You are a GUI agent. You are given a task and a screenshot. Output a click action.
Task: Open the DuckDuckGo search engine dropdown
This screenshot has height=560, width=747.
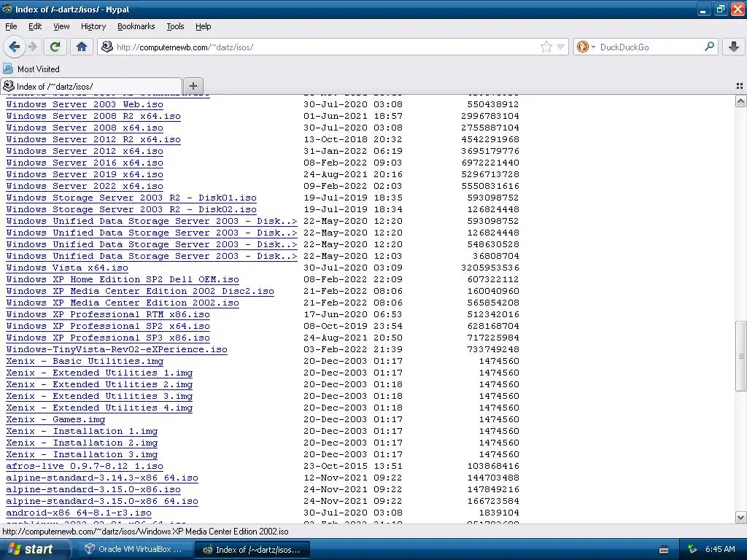(x=586, y=47)
